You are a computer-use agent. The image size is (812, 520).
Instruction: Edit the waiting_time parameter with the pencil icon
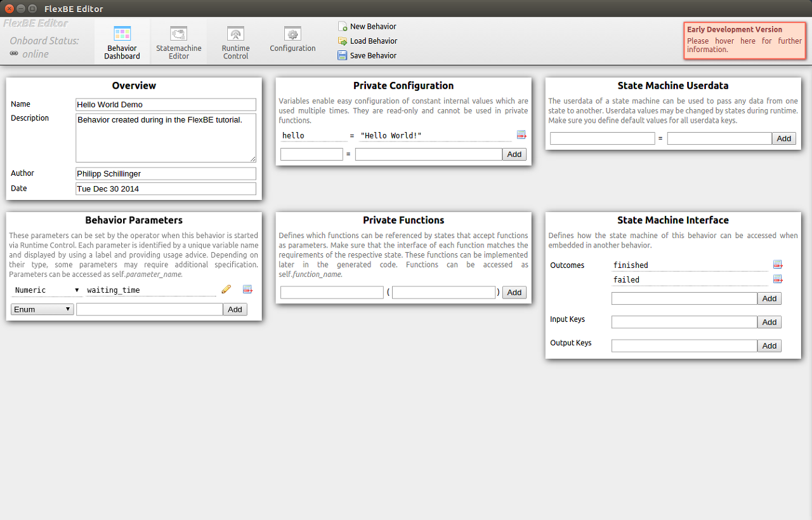pos(226,290)
